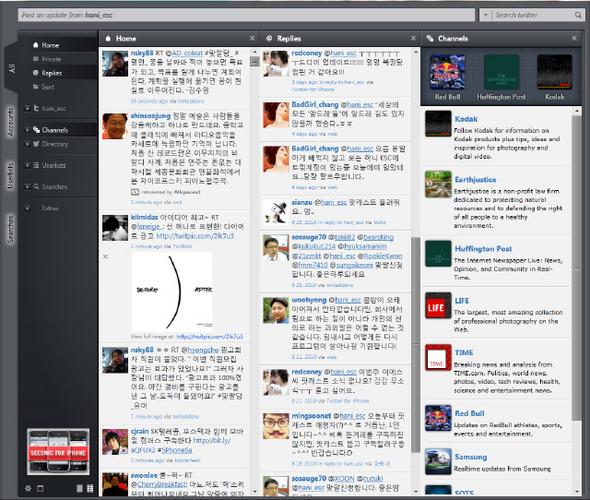The image size is (590, 500).
Task: Close the Channels column
Action: click(x=574, y=38)
